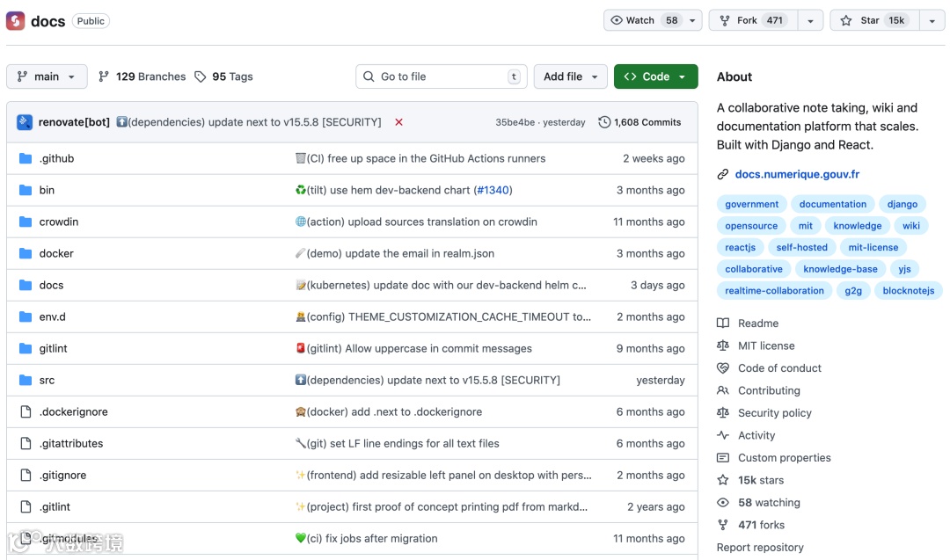
Task: Click the link icon beside docs.numerique.gouv.fr
Action: 723,174
